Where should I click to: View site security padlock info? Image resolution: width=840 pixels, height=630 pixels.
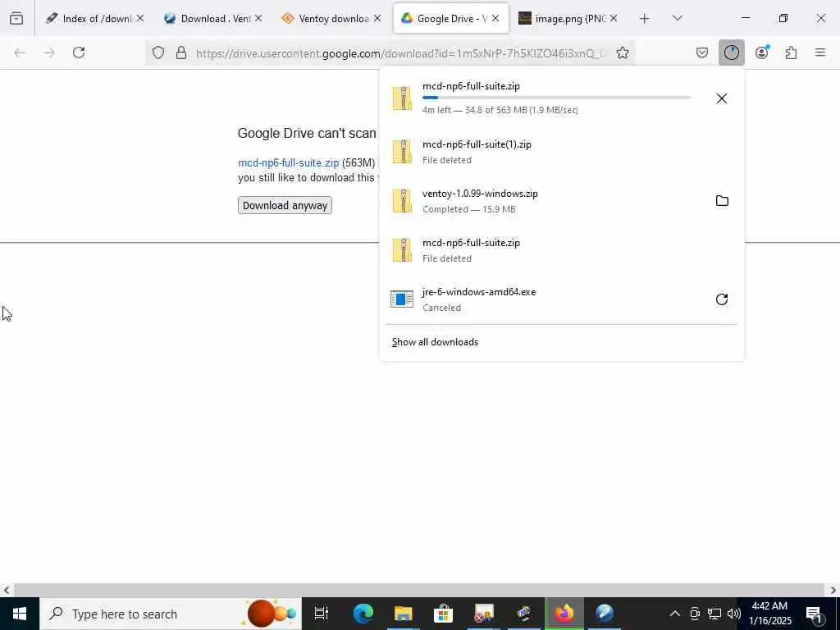181,52
